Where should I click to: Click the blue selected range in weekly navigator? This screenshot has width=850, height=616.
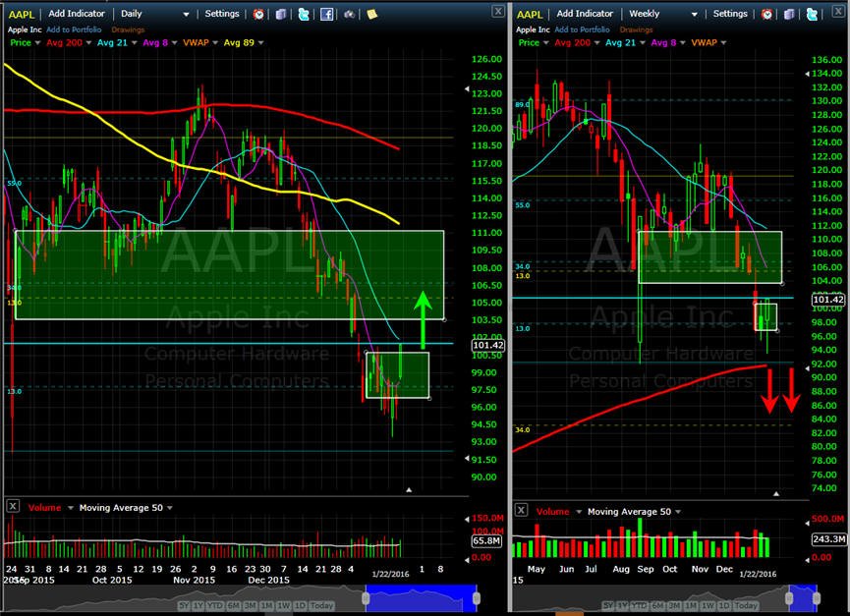tap(803, 597)
